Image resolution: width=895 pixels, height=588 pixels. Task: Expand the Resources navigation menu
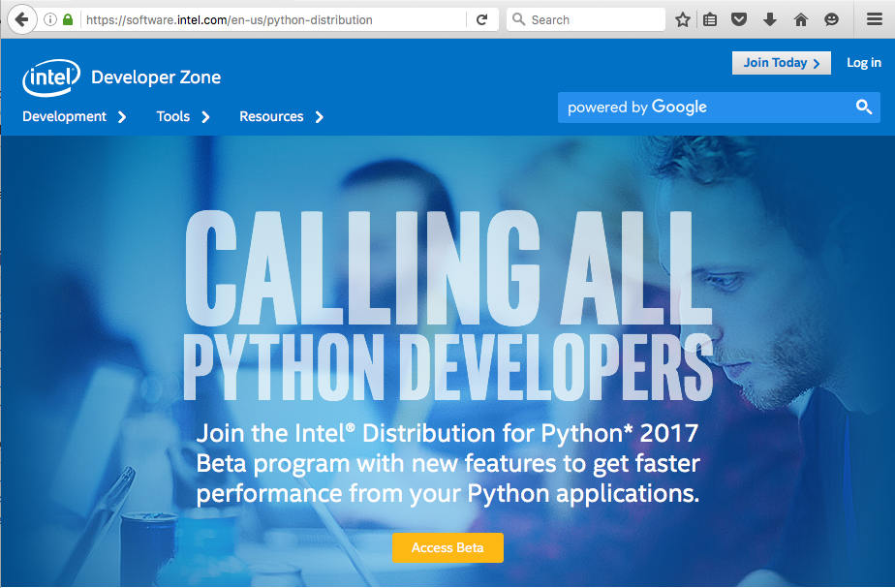281,116
